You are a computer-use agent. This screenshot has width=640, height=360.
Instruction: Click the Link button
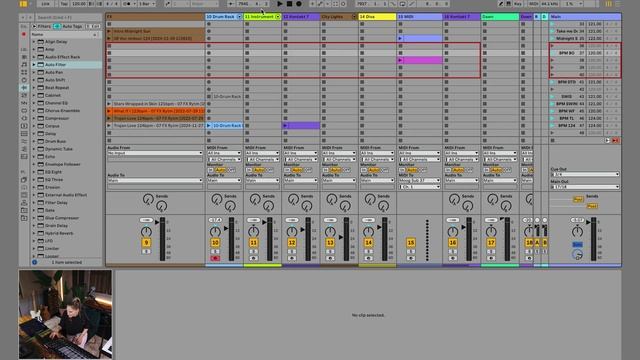coord(45,4)
